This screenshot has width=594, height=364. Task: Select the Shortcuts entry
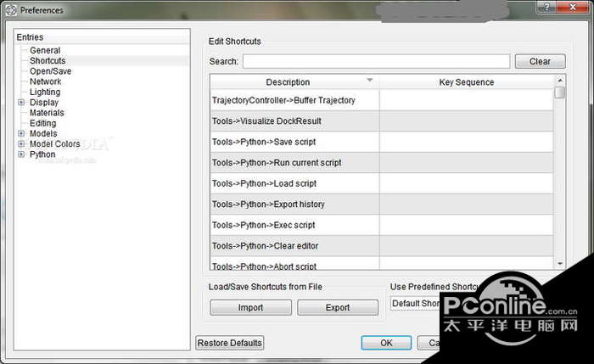[48, 60]
